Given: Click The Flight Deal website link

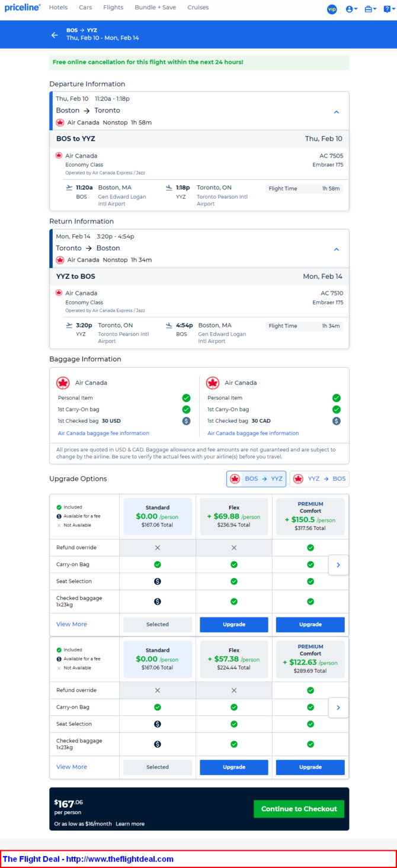Looking at the screenshot, I should point(88,859).
